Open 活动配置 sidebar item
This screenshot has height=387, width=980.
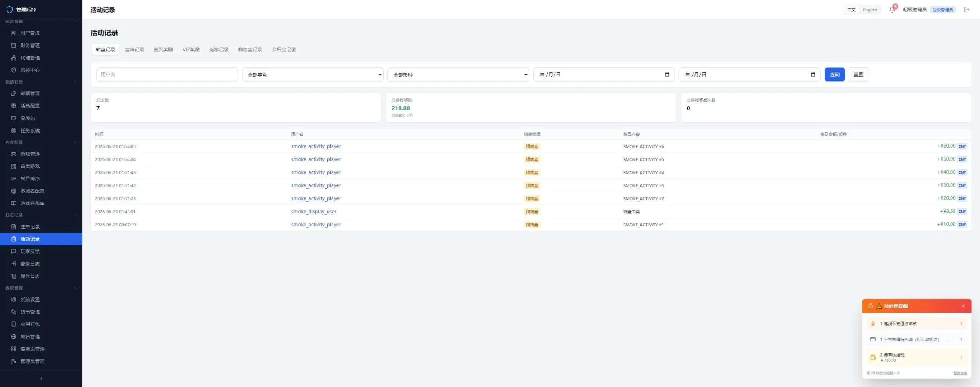41,106
